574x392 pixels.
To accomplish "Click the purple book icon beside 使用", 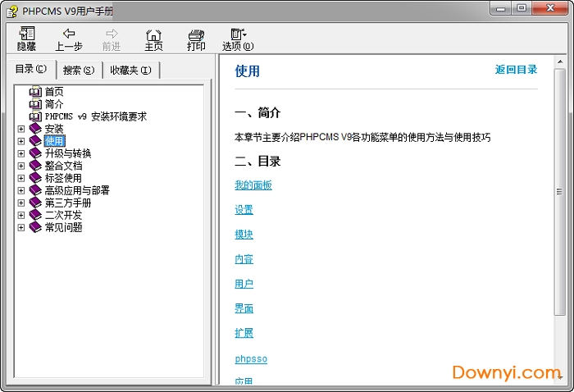I will click(x=35, y=141).
